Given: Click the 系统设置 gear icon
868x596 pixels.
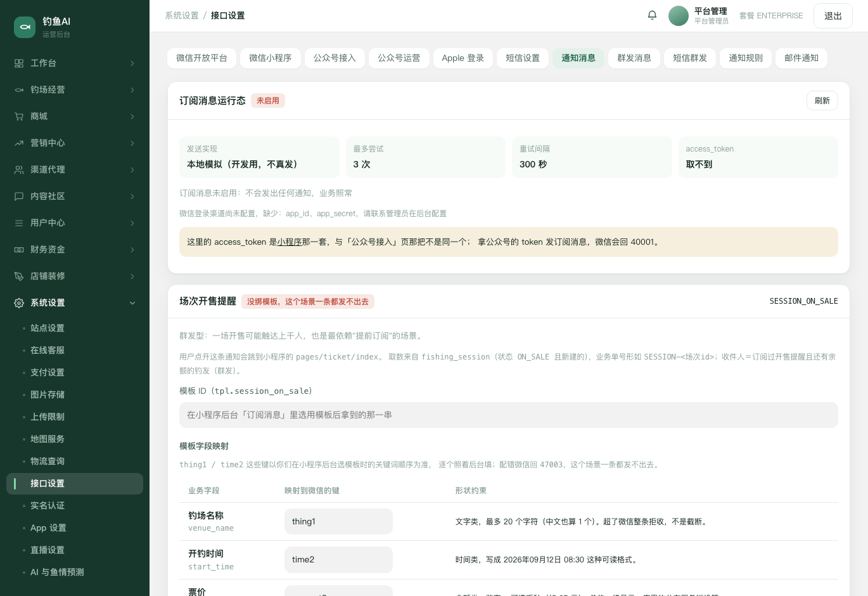Looking at the screenshot, I should 19,303.
